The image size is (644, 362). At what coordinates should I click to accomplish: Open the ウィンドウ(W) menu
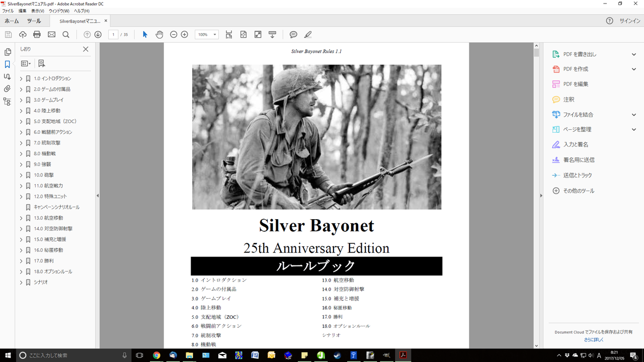[x=59, y=11]
